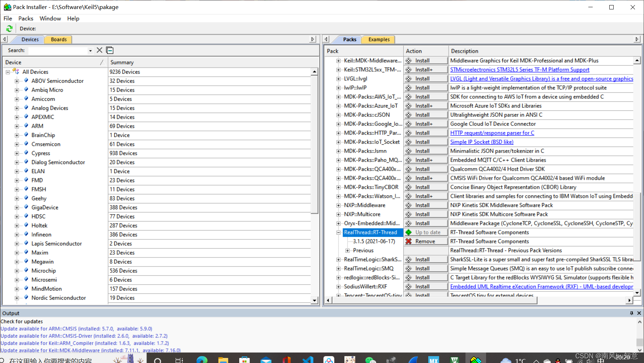Viewport: 644px width, 363px height.
Task: Open the Packs menu
Action: pos(26,18)
